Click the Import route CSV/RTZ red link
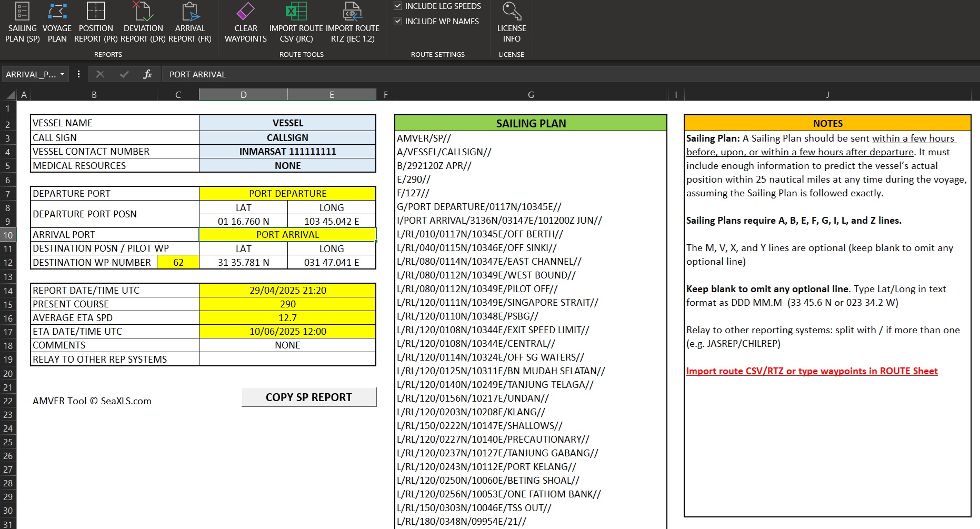This screenshot has width=980, height=529. tap(812, 371)
